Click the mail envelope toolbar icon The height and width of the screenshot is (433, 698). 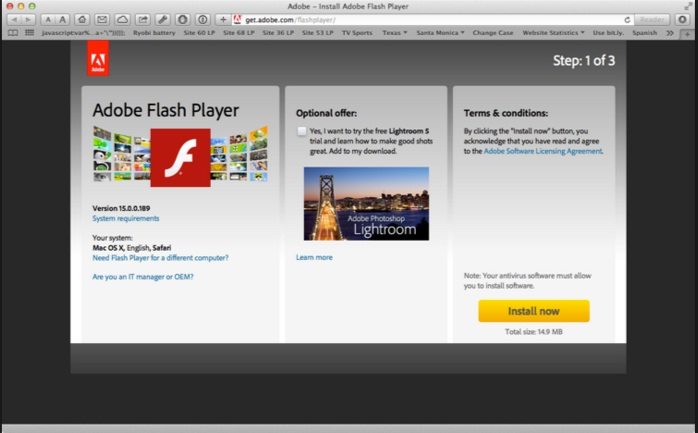102,20
